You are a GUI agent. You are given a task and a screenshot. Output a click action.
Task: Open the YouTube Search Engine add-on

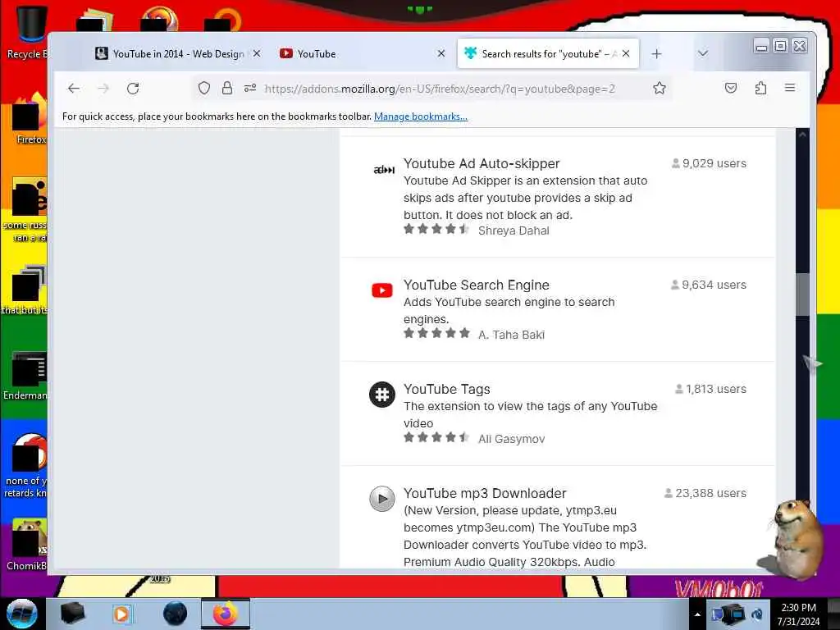(477, 285)
